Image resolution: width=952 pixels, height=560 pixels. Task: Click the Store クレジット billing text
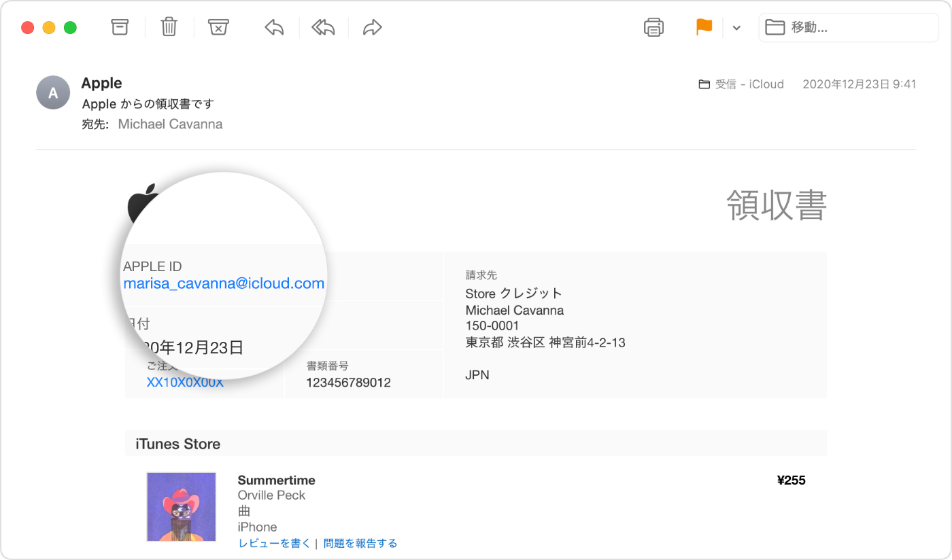tap(513, 294)
